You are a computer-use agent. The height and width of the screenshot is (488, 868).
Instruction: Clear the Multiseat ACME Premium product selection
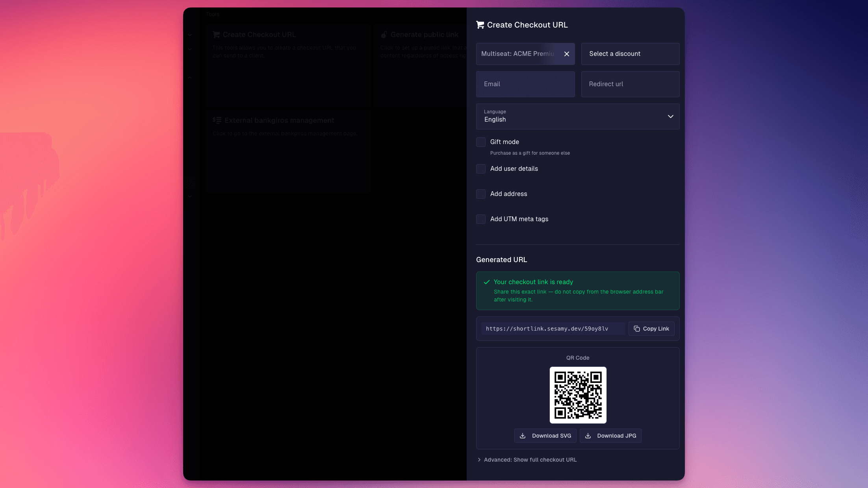(x=566, y=54)
